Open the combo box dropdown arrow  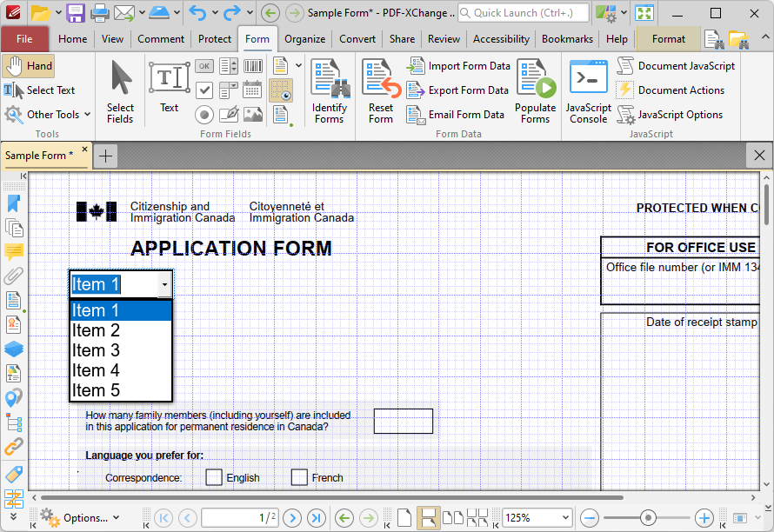coord(164,284)
